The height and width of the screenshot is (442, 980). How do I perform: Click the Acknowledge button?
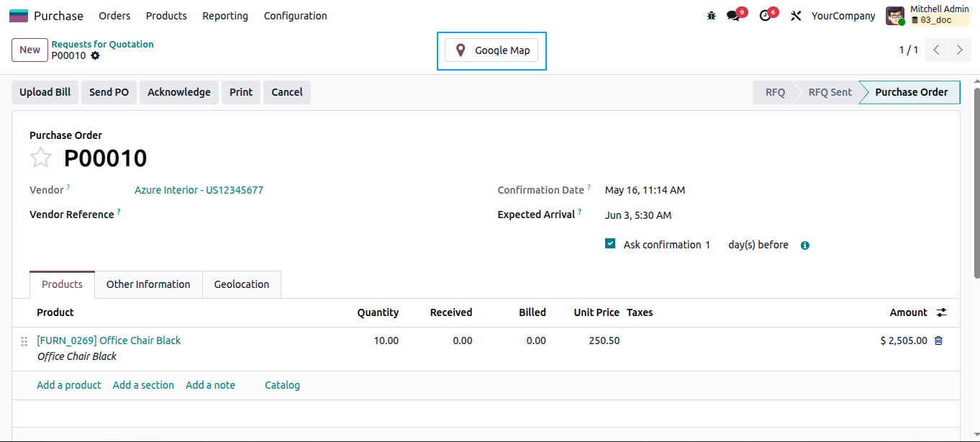[x=179, y=92]
